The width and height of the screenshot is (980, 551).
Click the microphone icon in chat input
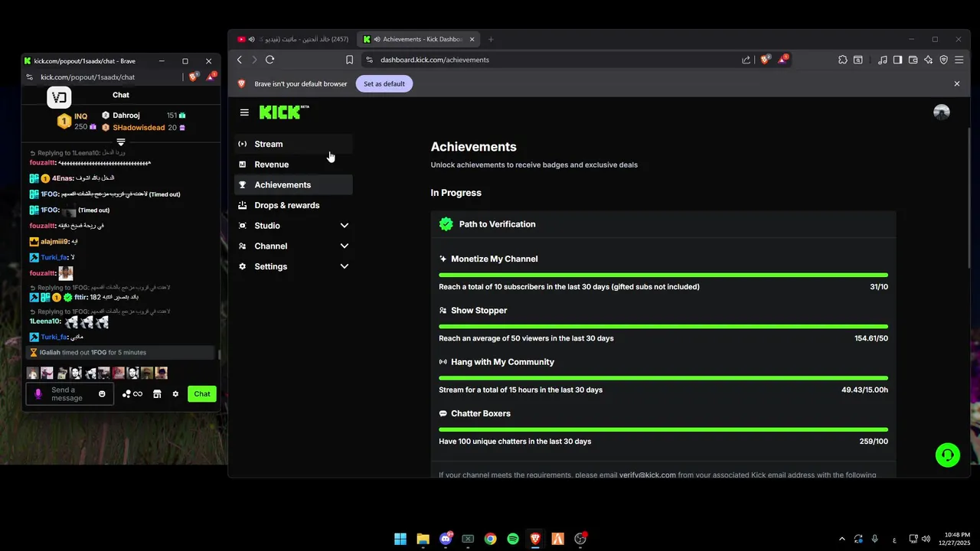click(x=38, y=393)
